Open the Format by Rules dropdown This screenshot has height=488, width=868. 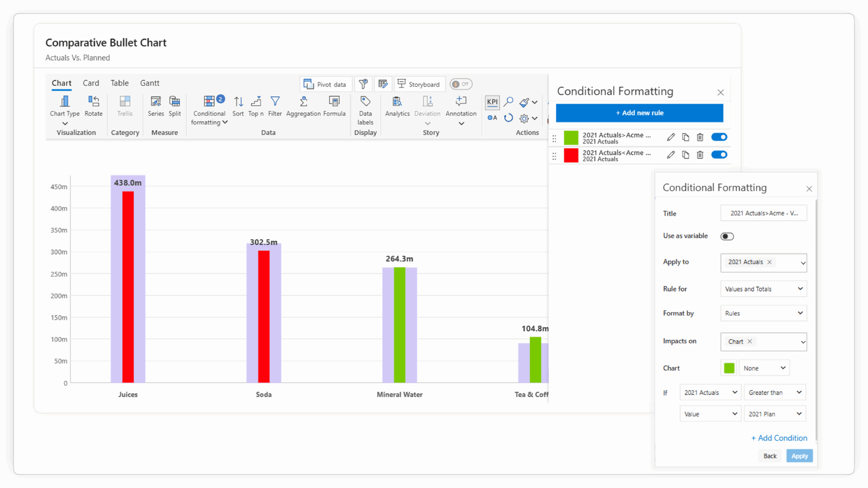pyautogui.click(x=764, y=313)
